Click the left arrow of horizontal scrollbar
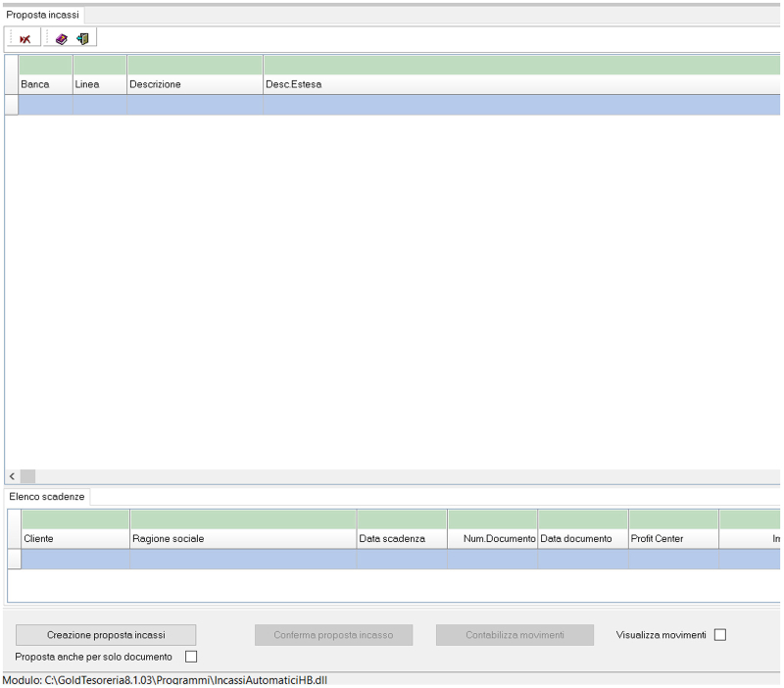This screenshot has height=688, width=784. point(12,475)
